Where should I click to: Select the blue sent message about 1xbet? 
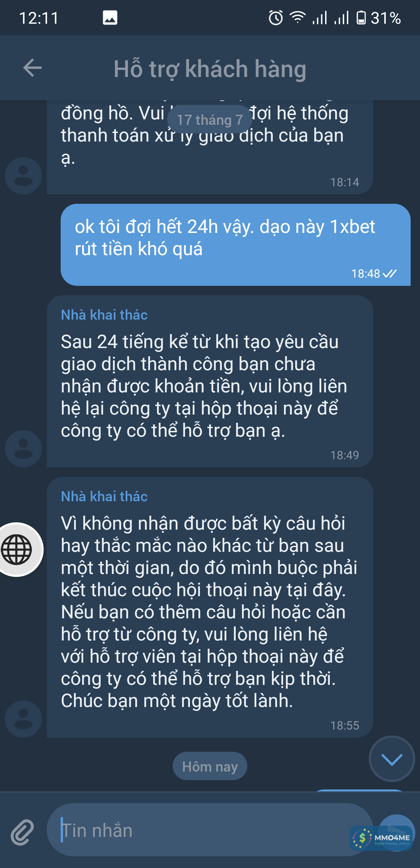[x=236, y=245]
